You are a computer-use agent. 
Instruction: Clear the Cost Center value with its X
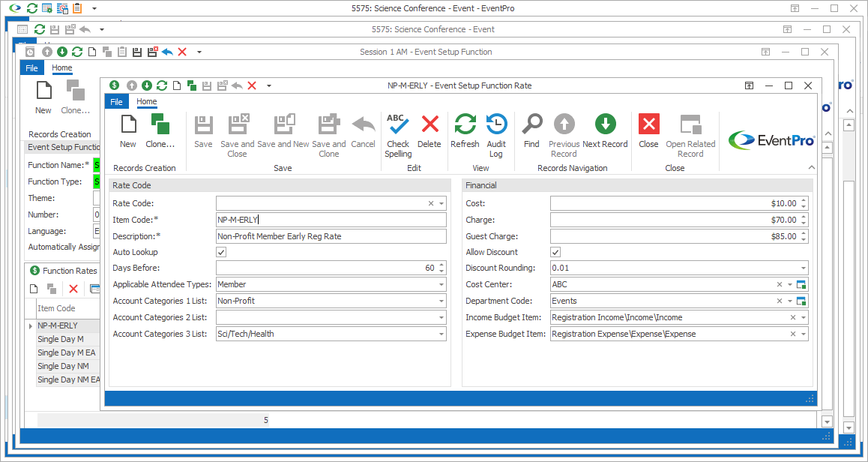[780, 284]
